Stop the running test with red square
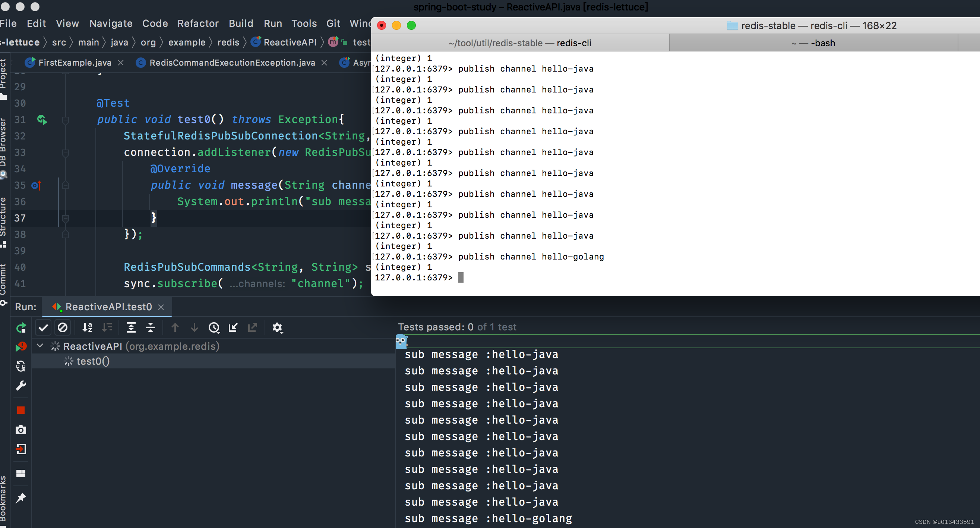 [21, 410]
